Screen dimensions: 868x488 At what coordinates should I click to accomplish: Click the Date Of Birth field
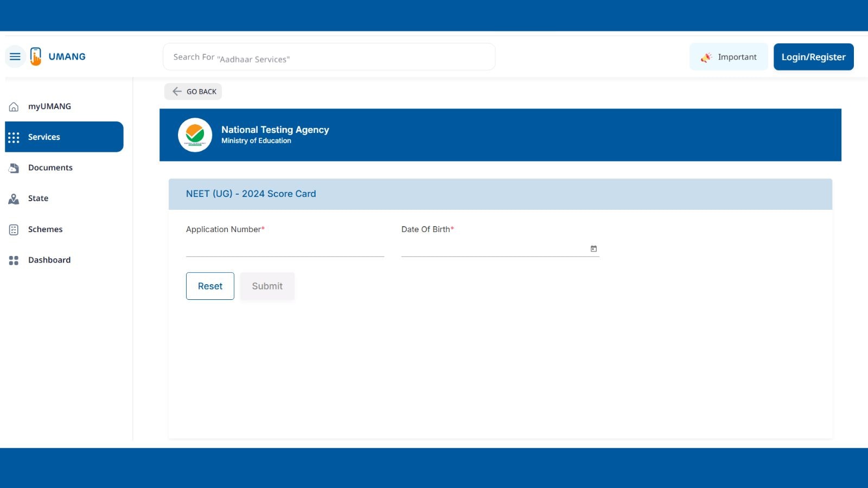500,248
